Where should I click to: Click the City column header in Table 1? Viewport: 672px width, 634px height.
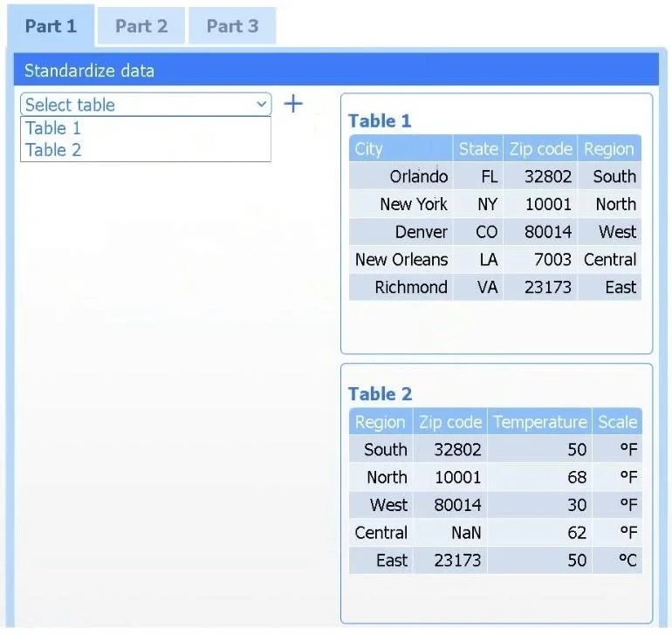pos(401,148)
